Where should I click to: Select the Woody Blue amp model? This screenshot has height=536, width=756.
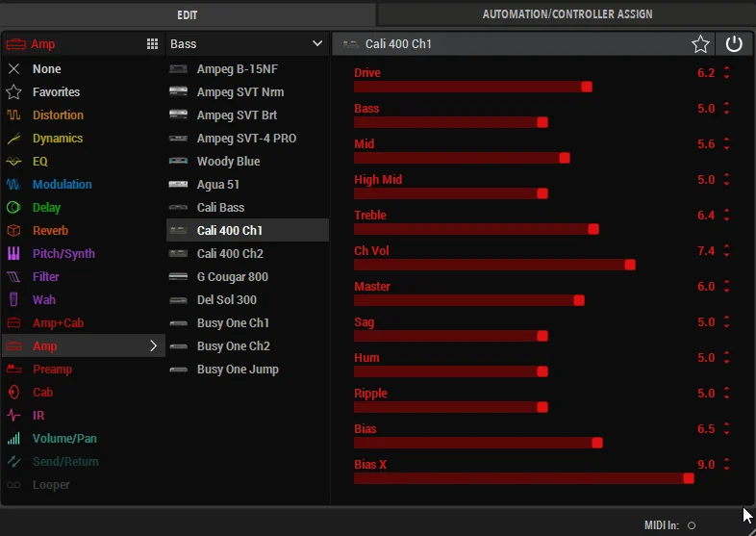click(x=247, y=162)
